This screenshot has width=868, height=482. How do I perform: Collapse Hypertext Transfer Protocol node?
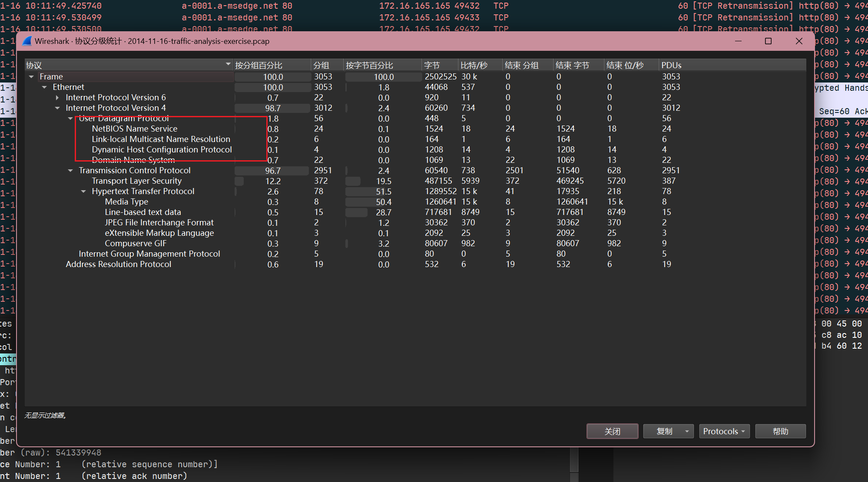point(83,191)
